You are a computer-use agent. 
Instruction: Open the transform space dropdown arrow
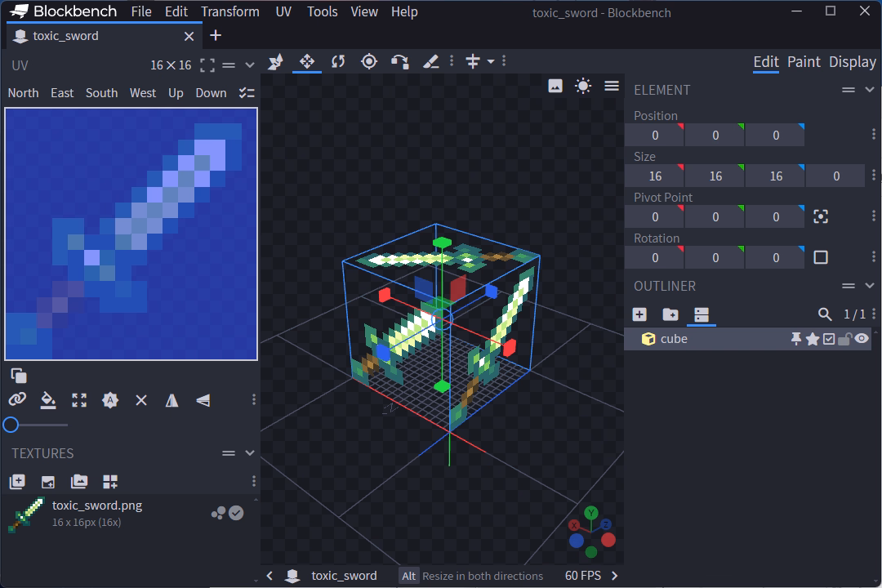coord(491,62)
